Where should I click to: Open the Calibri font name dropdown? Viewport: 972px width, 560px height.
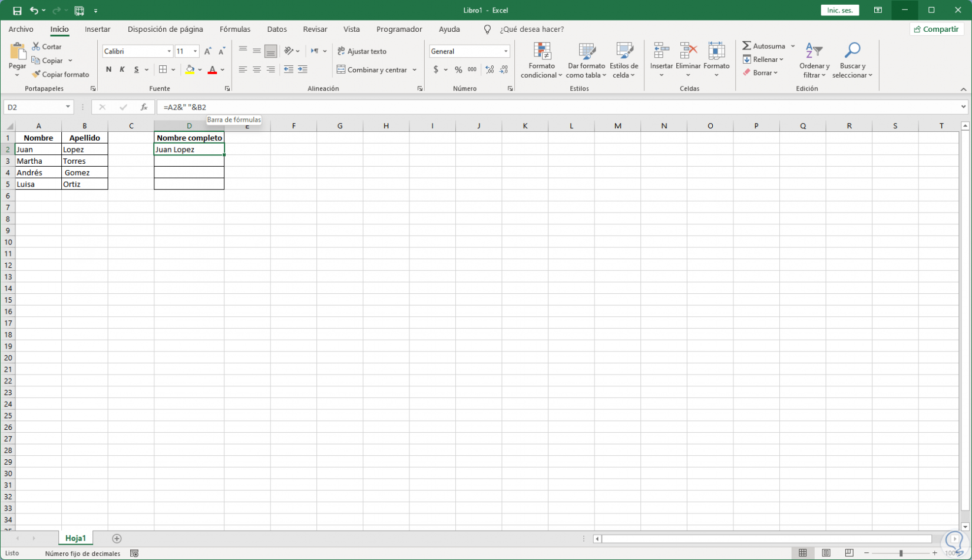pyautogui.click(x=169, y=51)
